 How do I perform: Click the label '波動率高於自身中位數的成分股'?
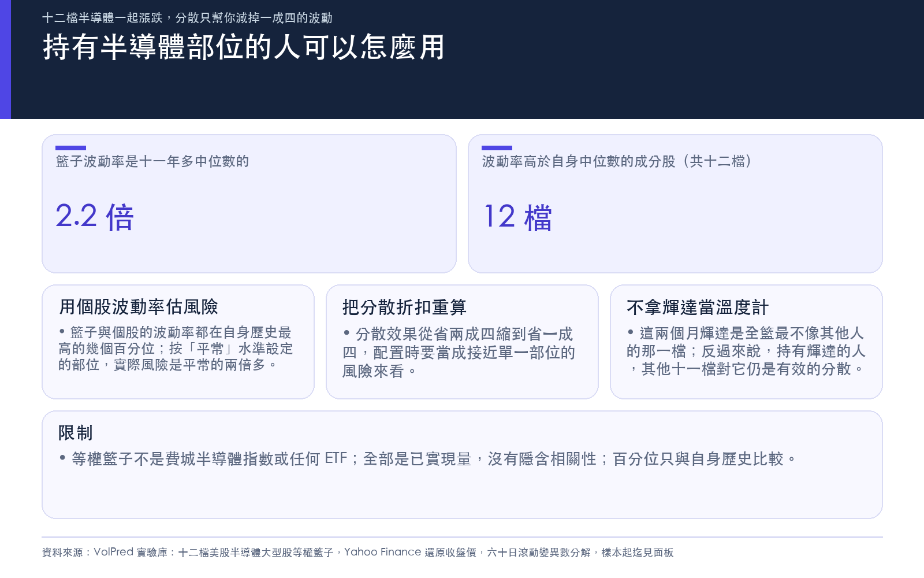pyautogui.click(x=618, y=161)
